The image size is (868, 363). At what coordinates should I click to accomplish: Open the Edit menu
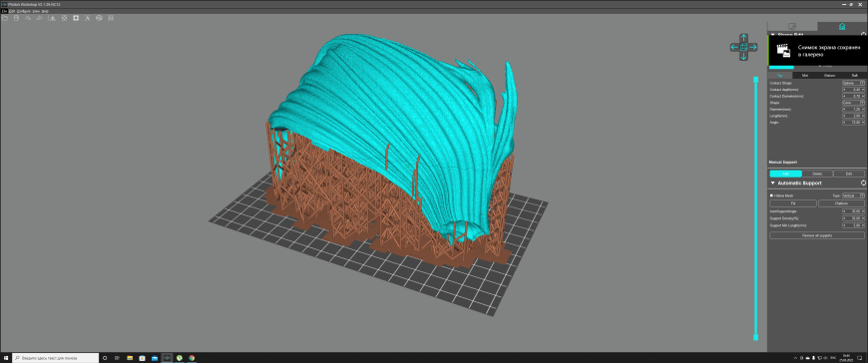pos(12,11)
